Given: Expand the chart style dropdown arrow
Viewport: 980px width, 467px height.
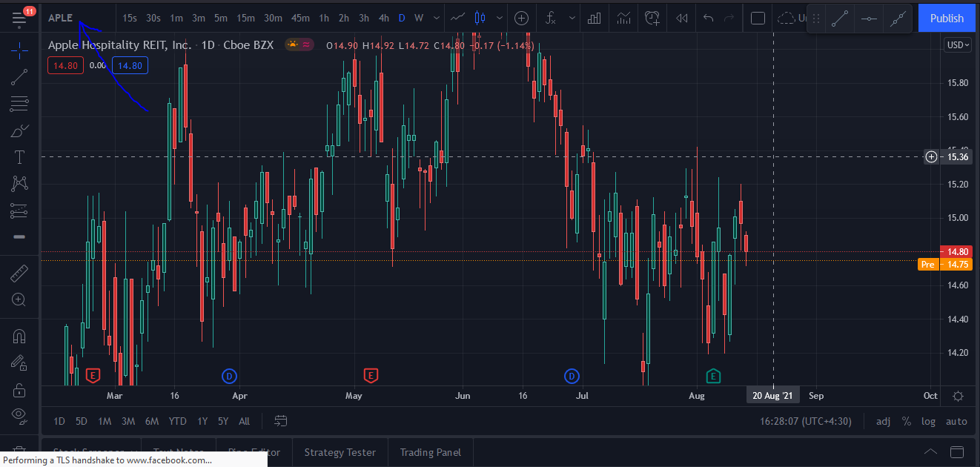Looking at the screenshot, I should tap(499, 18).
